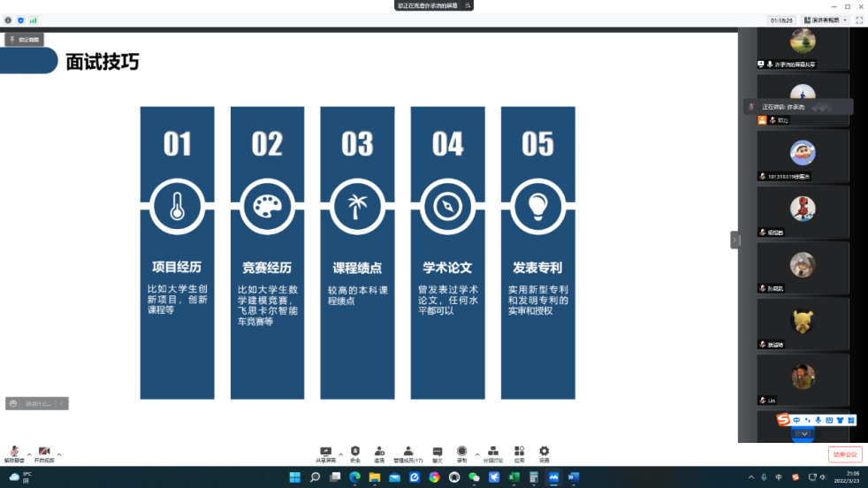Collapse the participant video sidebar
Screen dimensions: 868x488
point(735,240)
